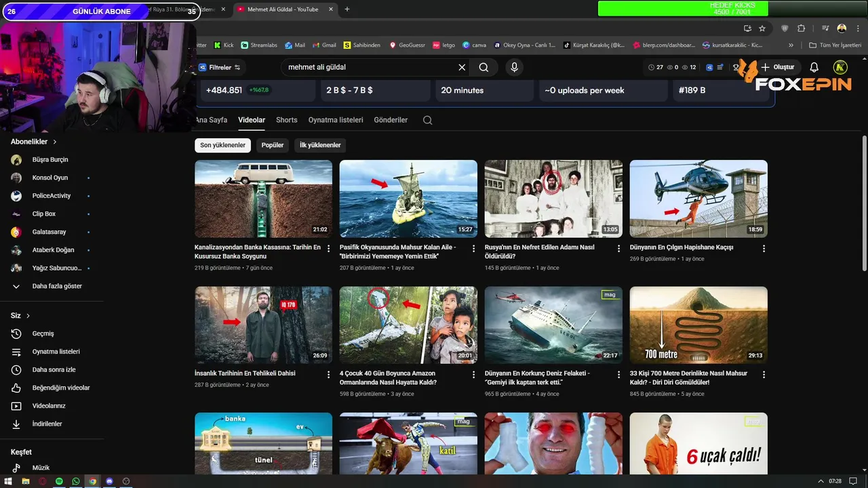Image resolution: width=868 pixels, height=488 pixels.
Task: Show hidden bookmarks with double chevron
Action: coord(791,45)
